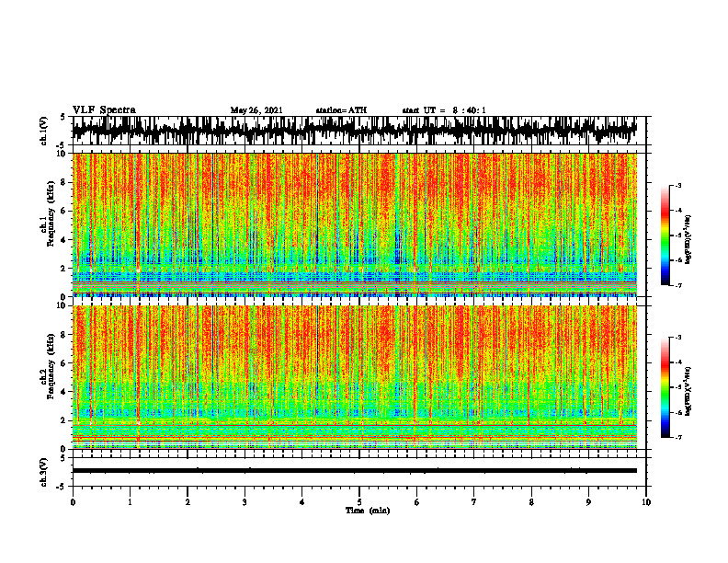Click the ch.3 flat voltage trace
This screenshot has width=728, height=563.
pos(354,471)
